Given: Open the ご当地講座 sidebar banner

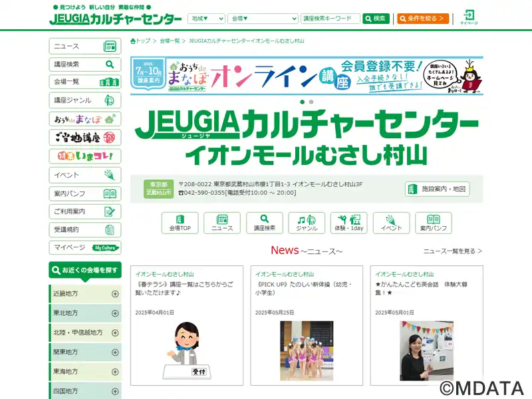Looking at the screenshot, I should coord(85,138).
